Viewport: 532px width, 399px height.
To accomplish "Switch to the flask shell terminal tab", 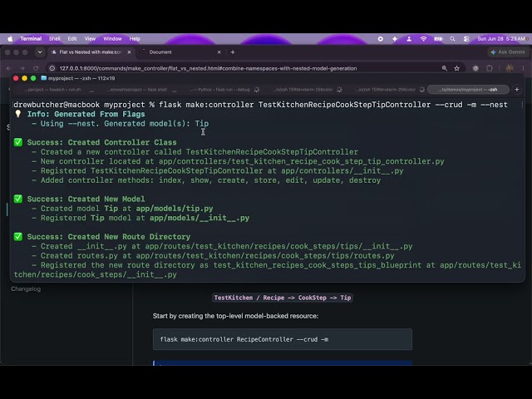I will tap(137, 90).
